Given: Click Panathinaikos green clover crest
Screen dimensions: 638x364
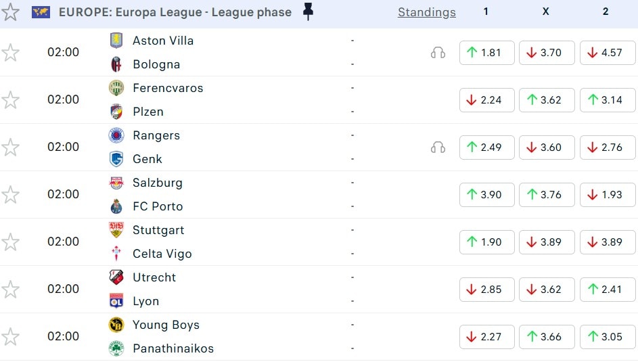Looking at the screenshot, I should (x=116, y=348).
